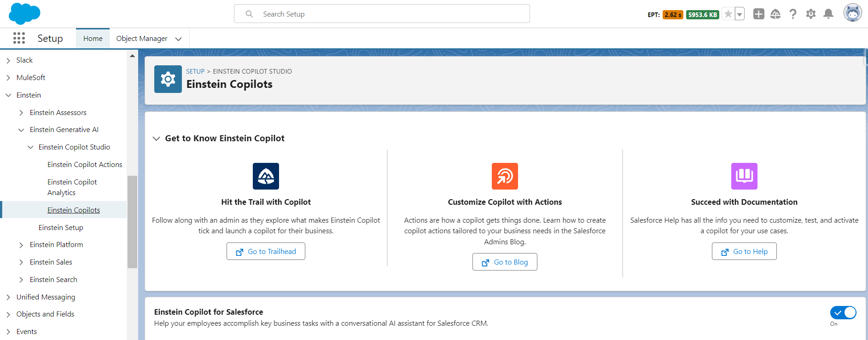Click the Einstein Platform tree label
This screenshot has width=868, height=340.
tap(57, 245)
